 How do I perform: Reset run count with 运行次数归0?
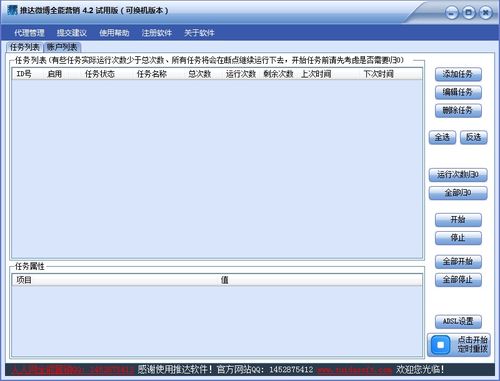pos(458,175)
